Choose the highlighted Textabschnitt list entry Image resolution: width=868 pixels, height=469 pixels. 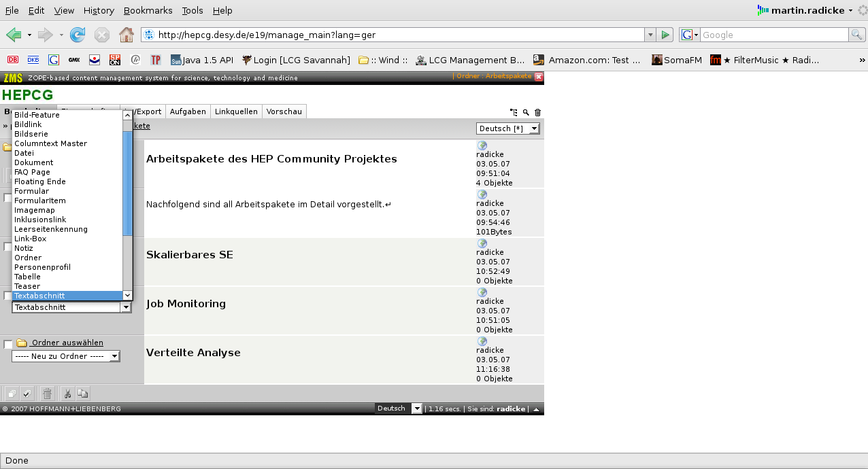coord(67,296)
